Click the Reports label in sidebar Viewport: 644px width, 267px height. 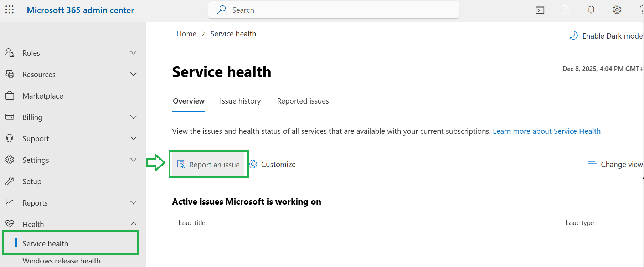tap(35, 203)
